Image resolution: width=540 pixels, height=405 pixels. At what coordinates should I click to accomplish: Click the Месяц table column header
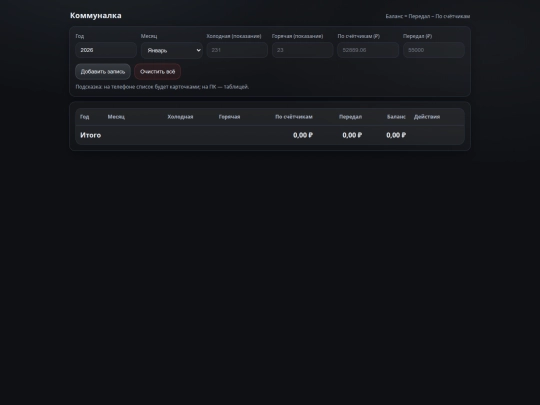coord(116,117)
